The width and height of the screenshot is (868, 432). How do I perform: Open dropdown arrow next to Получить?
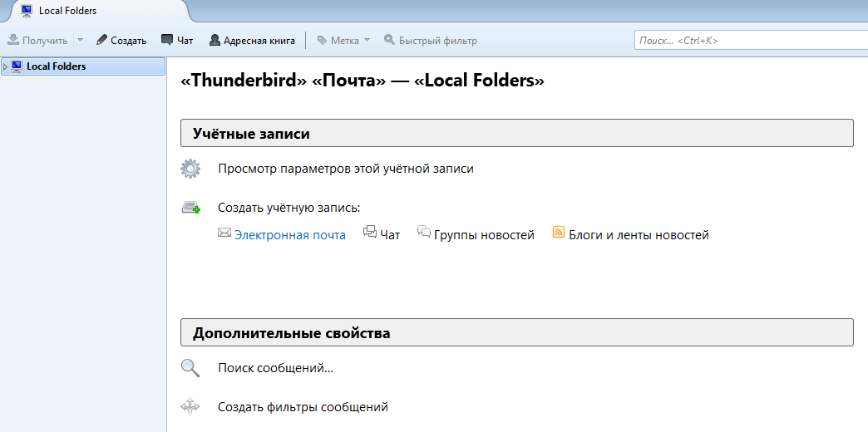[80, 40]
